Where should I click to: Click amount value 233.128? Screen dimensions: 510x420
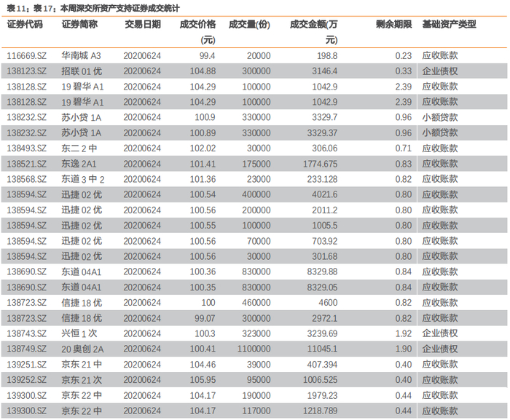[x=322, y=179]
